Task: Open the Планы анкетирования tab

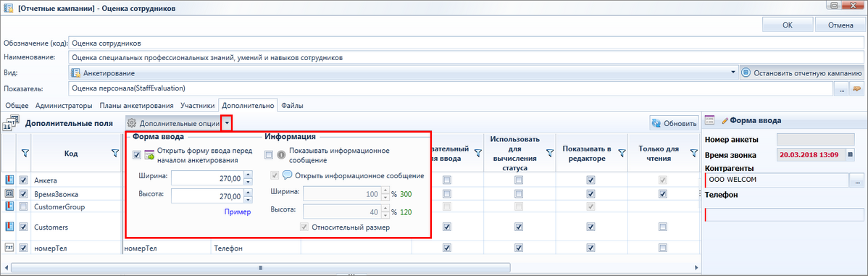Action: (136, 105)
